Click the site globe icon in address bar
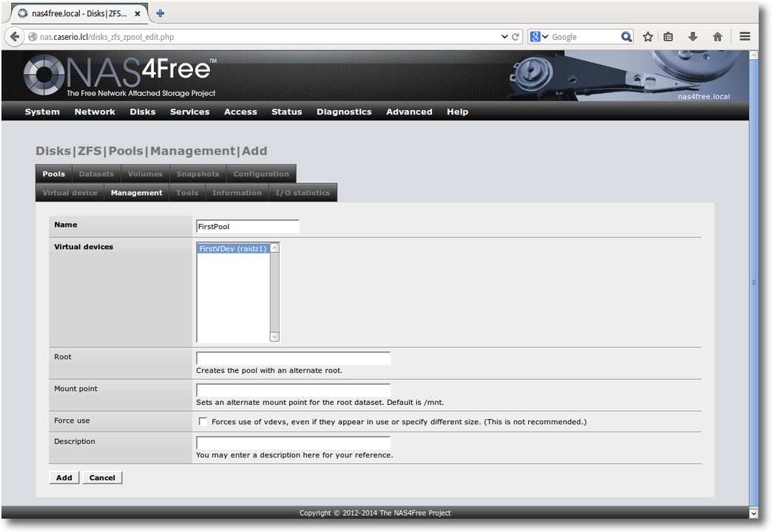 click(33, 36)
